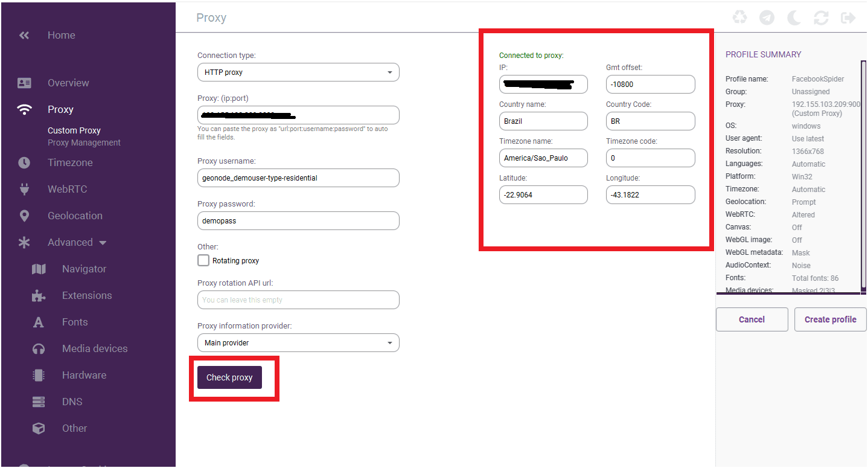This screenshot has height=468, width=868.
Task: Open the Connection type dropdown
Action: click(298, 72)
